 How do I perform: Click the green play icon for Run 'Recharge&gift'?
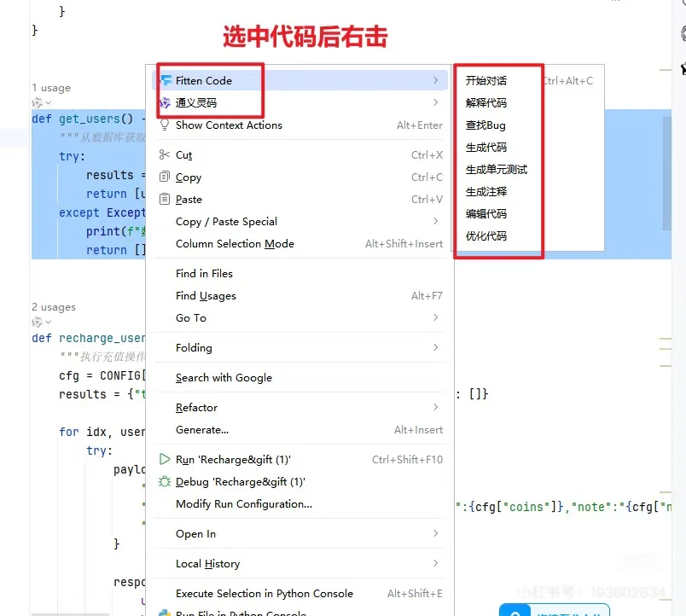163,458
